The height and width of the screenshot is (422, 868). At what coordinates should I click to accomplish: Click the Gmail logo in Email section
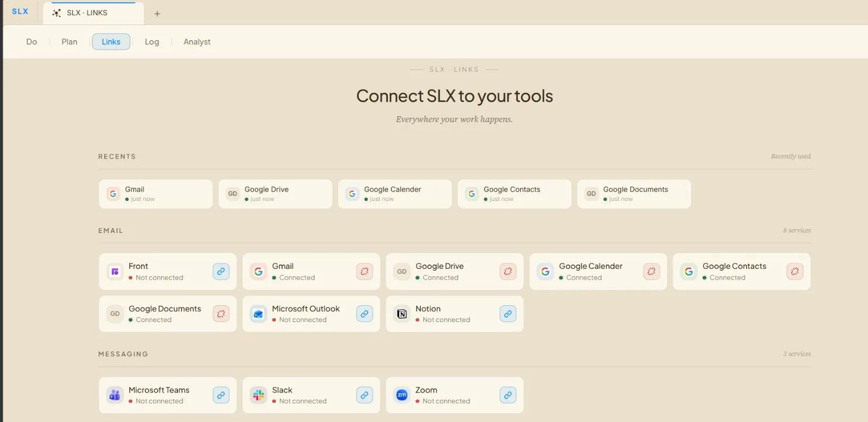click(x=258, y=271)
